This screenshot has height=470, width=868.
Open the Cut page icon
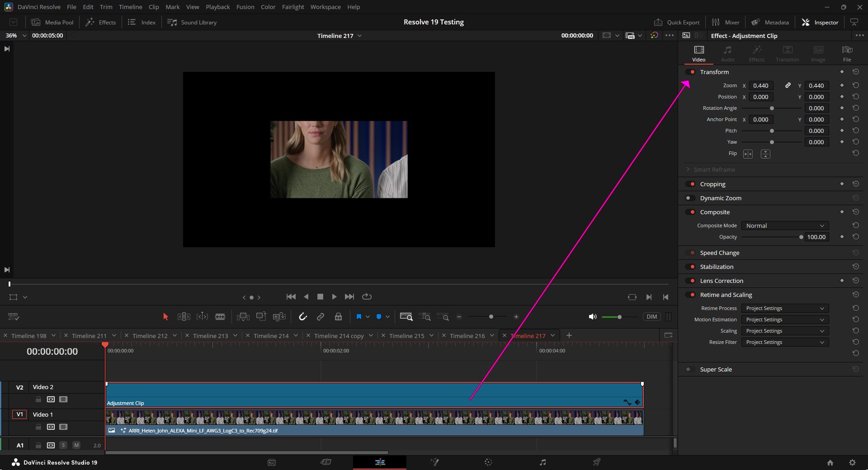coord(325,462)
